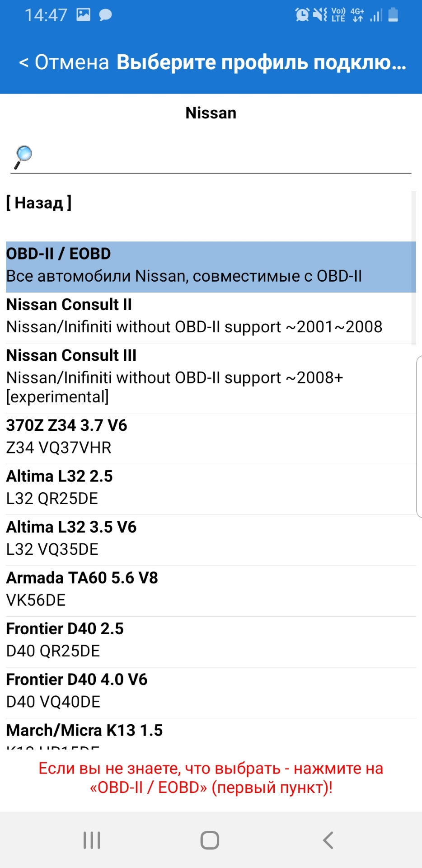Choose the Frontier D40 4.0 V6 profile
Viewport: 422px width, 868px height.
click(x=211, y=691)
